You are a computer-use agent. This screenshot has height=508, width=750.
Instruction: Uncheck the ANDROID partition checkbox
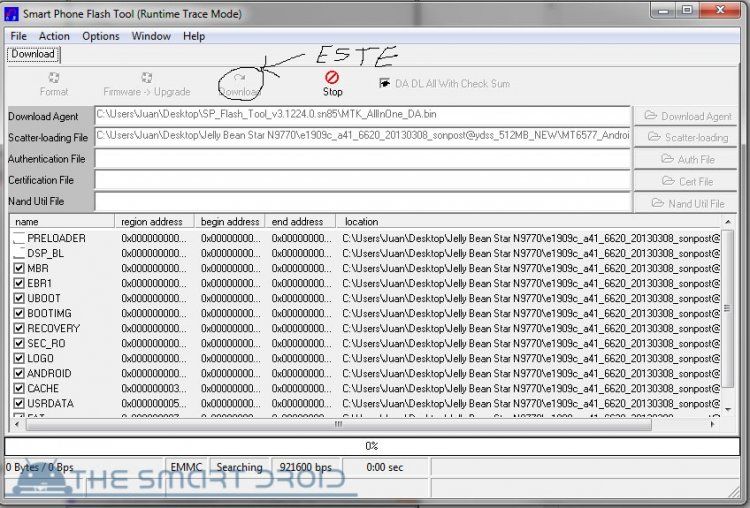coord(19,373)
